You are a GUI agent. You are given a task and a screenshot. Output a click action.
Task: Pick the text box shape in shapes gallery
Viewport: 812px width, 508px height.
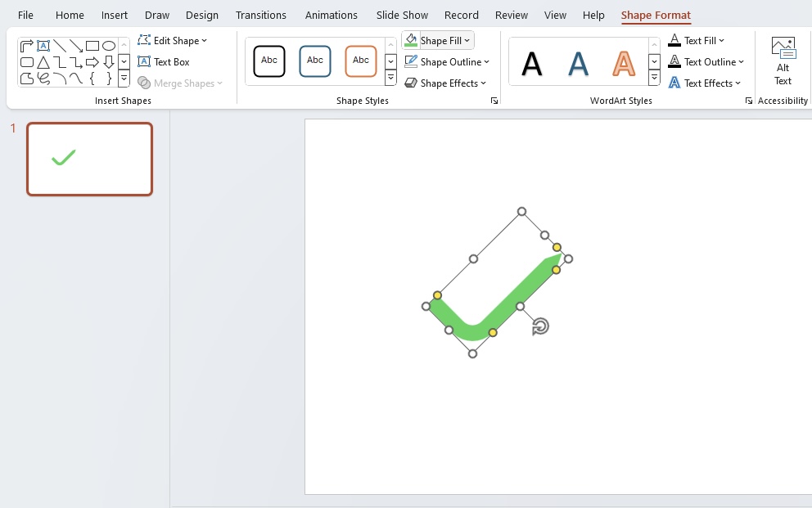[x=43, y=46]
